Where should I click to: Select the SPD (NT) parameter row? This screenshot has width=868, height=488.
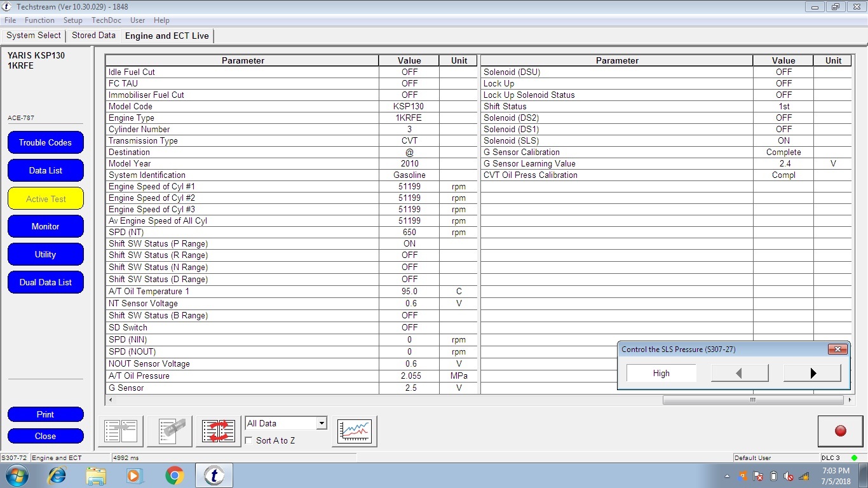(291, 232)
